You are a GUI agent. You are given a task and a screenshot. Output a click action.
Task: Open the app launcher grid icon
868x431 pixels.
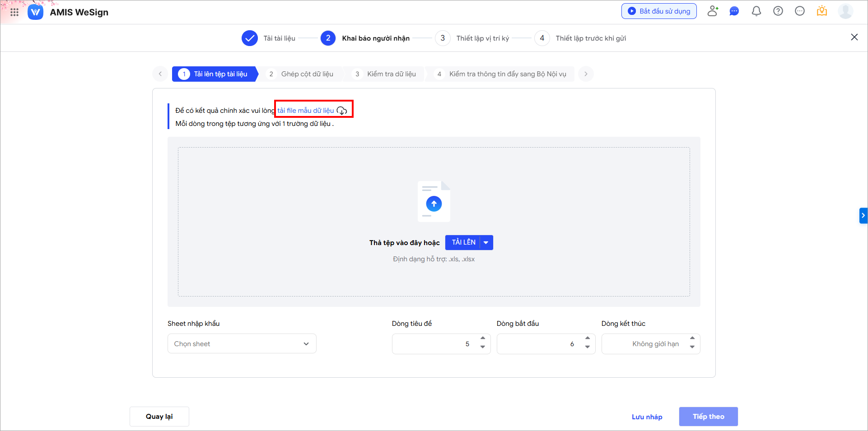[x=14, y=12]
